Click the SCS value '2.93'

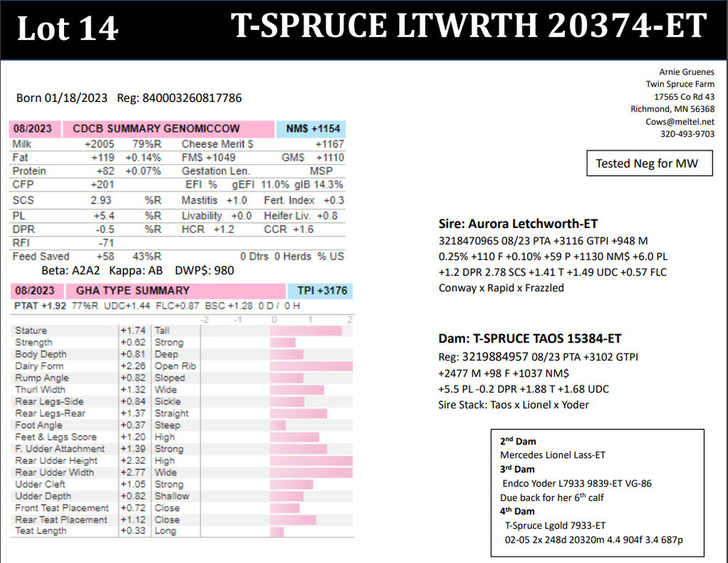pyautogui.click(x=101, y=200)
